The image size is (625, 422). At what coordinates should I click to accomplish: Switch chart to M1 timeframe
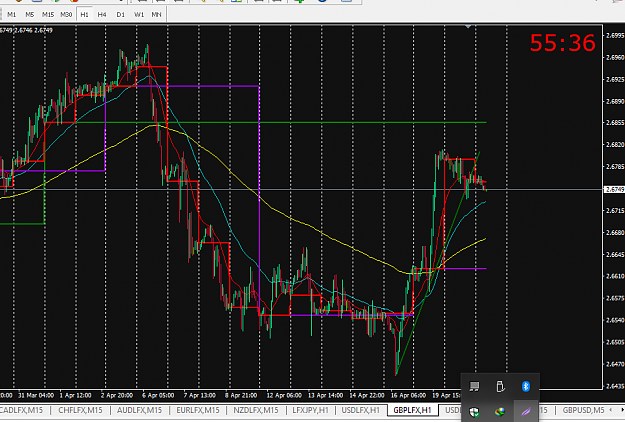tap(12, 14)
